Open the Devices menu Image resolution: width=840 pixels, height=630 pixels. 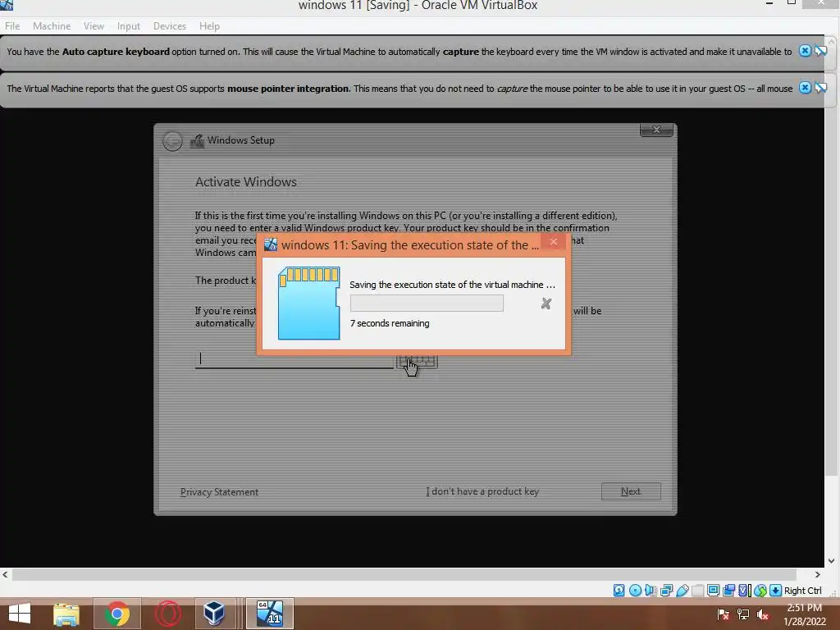coord(170,26)
